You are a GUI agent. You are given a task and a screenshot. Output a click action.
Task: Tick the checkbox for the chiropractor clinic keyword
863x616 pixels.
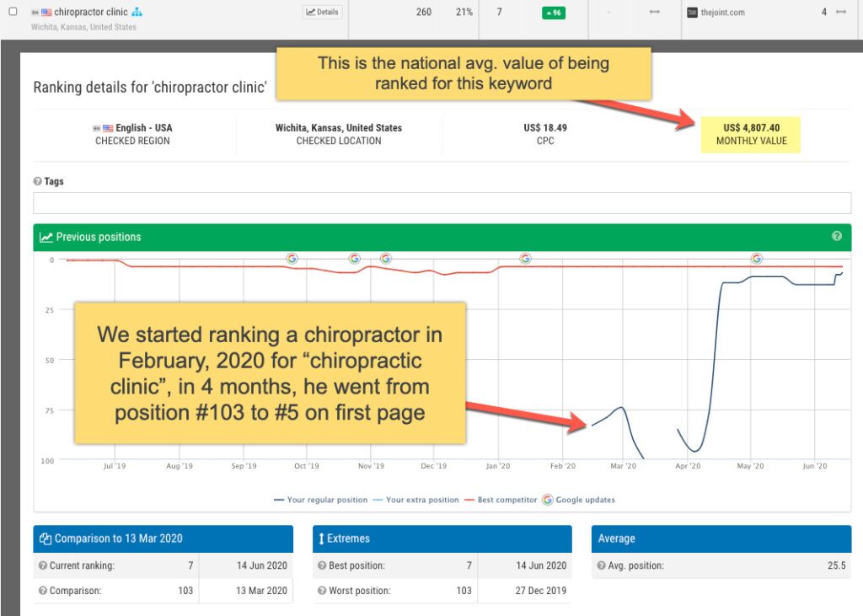coord(13,12)
